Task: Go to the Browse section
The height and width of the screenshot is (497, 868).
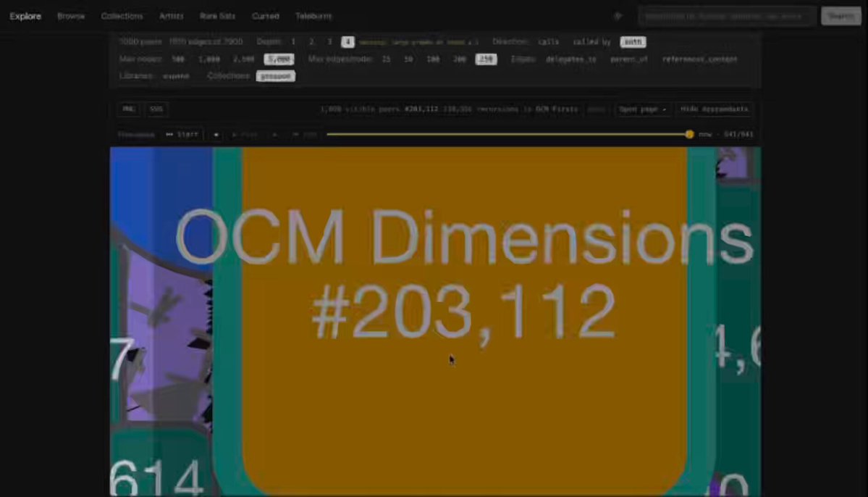Action: point(71,16)
